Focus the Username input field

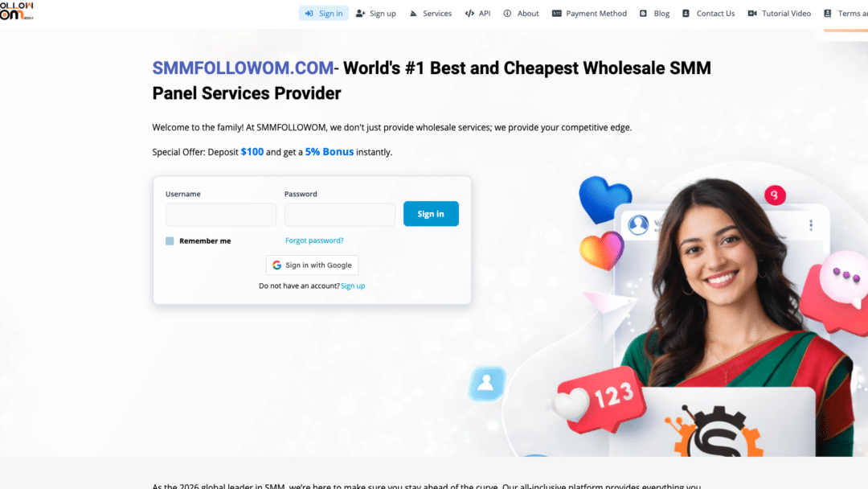(x=221, y=215)
